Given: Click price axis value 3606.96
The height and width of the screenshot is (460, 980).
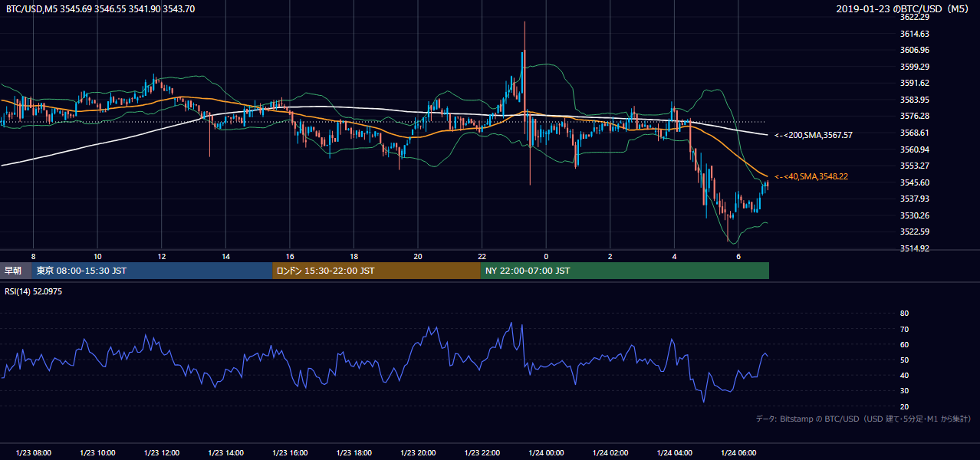Looking at the screenshot, I should (916, 50).
